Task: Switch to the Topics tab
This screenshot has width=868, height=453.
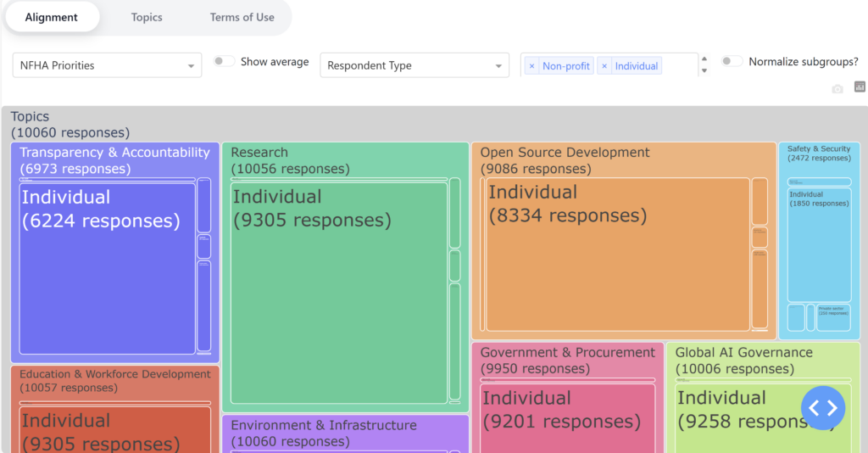Action: pyautogui.click(x=147, y=17)
